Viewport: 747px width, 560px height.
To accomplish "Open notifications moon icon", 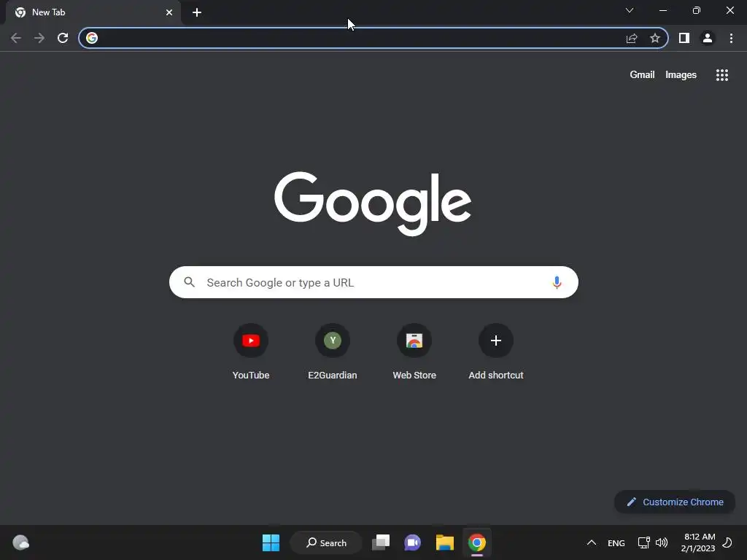I will point(727,542).
